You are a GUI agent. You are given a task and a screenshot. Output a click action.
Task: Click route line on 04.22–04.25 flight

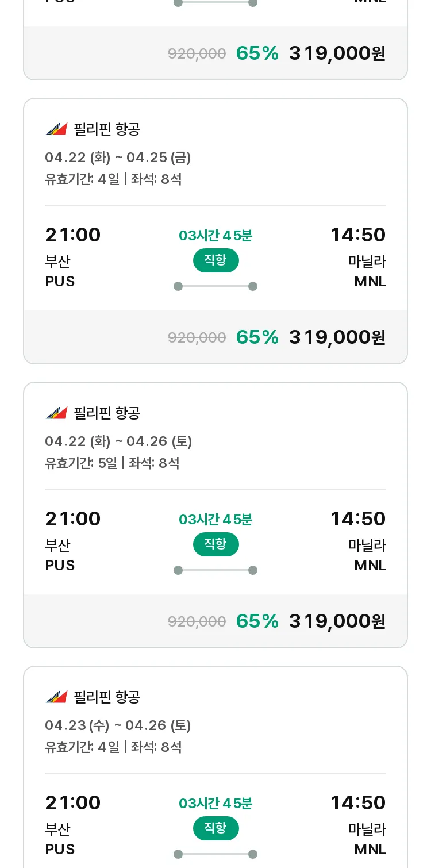215,286
